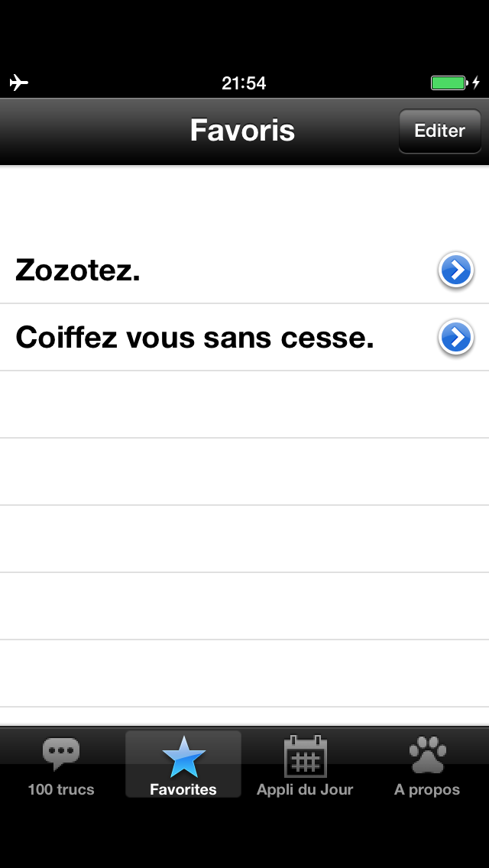489x868 pixels.
Task: Select the "Coiffez vous sans cesse." row text
Action: click(x=195, y=337)
